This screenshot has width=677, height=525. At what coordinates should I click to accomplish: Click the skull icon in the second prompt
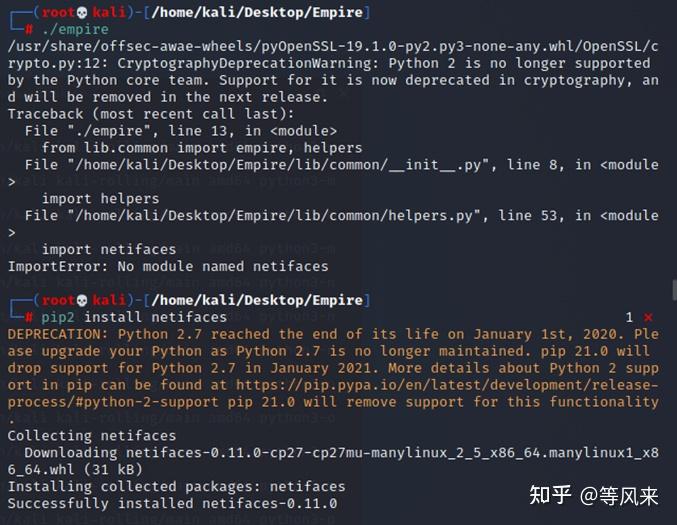tap(82, 300)
